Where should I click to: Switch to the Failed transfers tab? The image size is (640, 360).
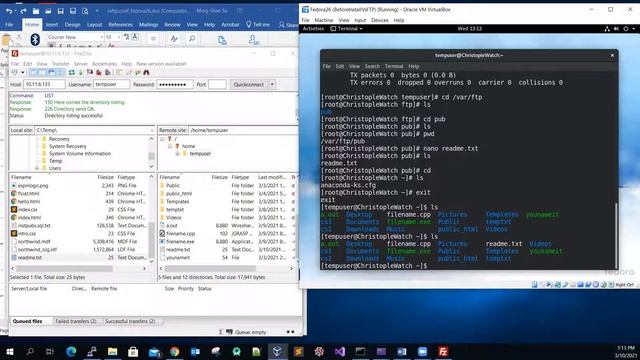[x=76, y=321]
